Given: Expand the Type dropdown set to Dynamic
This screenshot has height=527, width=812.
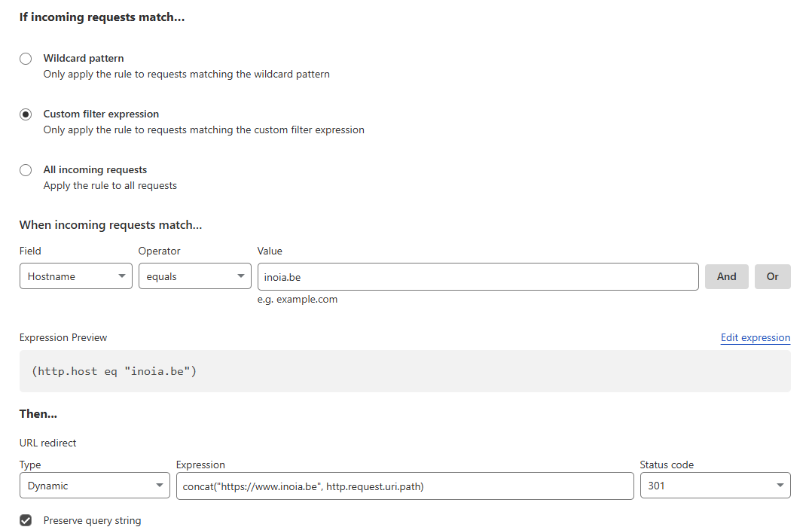Looking at the screenshot, I should [94, 486].
